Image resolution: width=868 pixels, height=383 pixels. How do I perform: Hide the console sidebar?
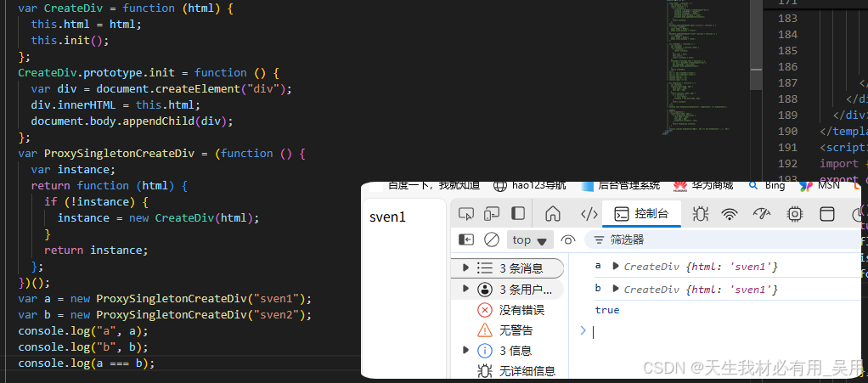coord(466,239)
